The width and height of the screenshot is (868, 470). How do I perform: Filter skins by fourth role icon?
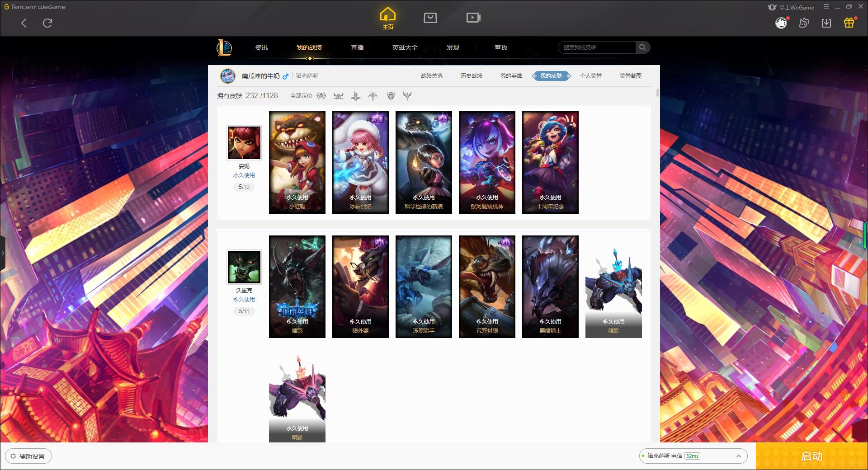(373, 96)
